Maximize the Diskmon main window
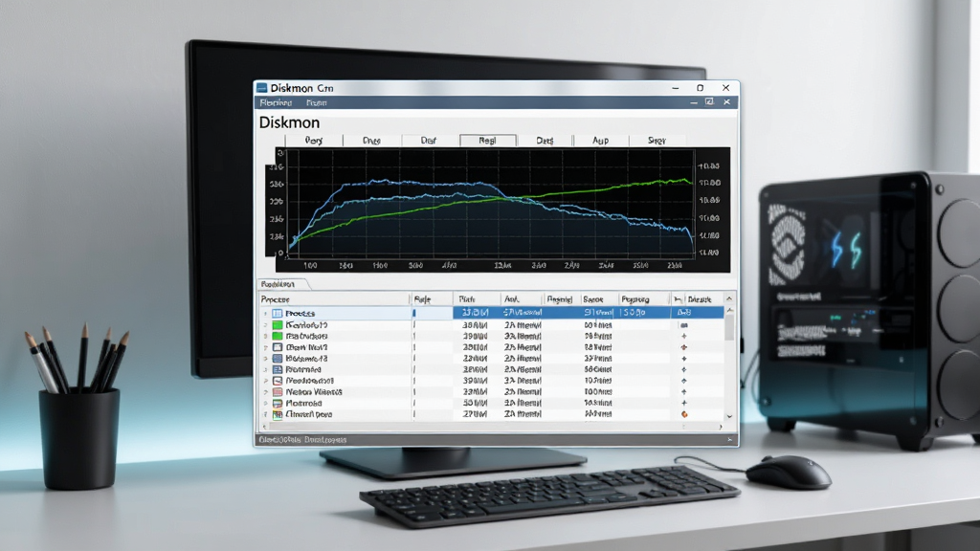Image resolution: width=980 pixels, height=551 pixels. coord(700,88)
